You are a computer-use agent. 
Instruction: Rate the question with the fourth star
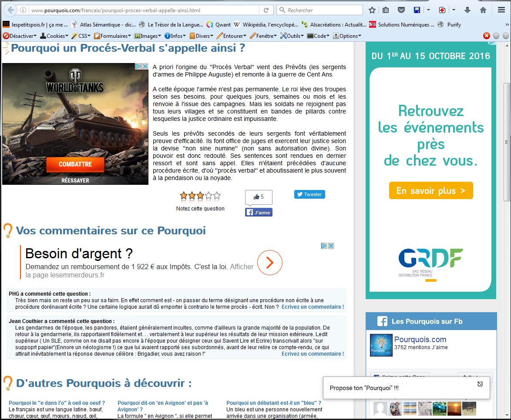[x=208, y=196]
